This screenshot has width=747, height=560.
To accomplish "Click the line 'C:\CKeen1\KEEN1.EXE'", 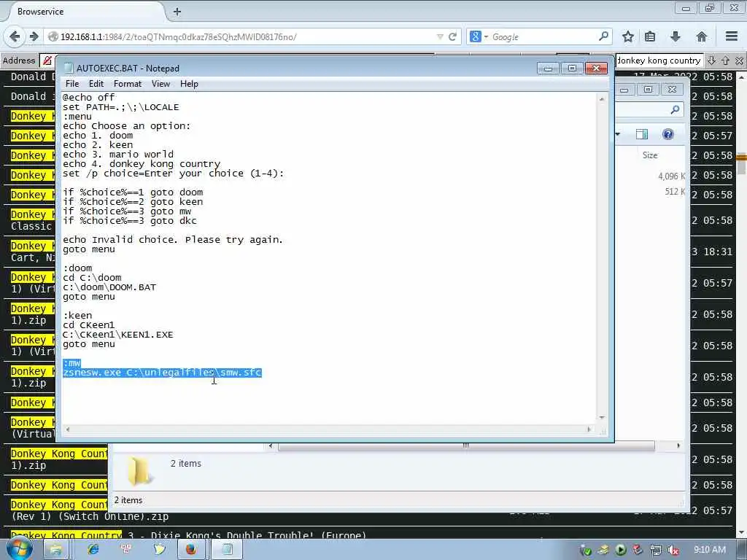I will click(x=118, y=334).
